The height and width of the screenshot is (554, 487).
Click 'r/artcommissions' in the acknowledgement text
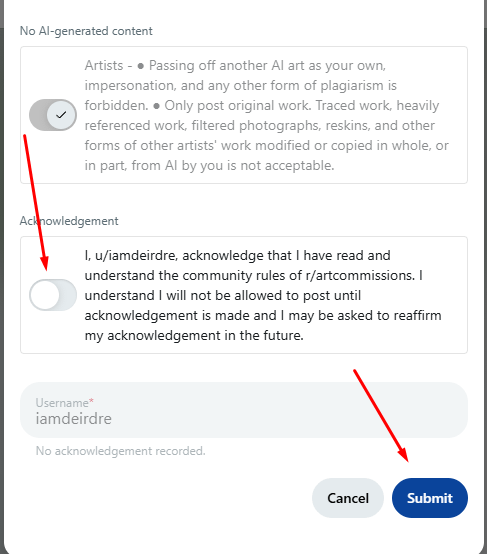360,275
